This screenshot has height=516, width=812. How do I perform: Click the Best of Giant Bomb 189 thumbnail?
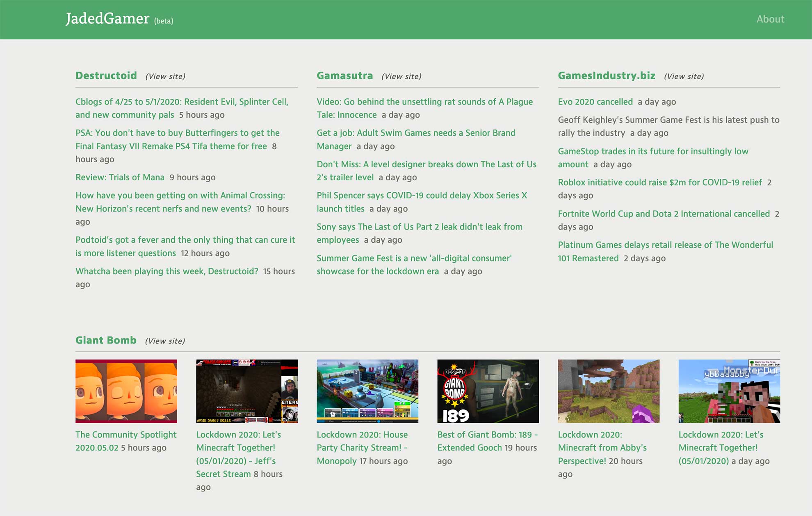click(488, 391)
